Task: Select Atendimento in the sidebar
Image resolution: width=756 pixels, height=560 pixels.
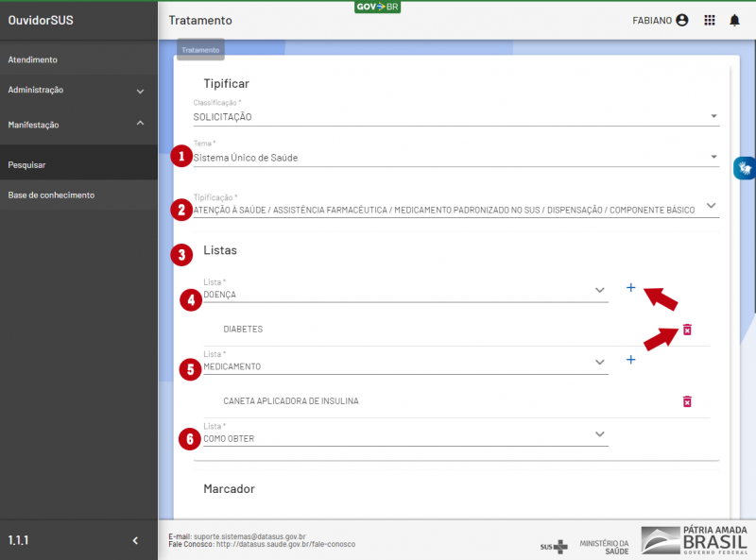Action: point(33,59)
